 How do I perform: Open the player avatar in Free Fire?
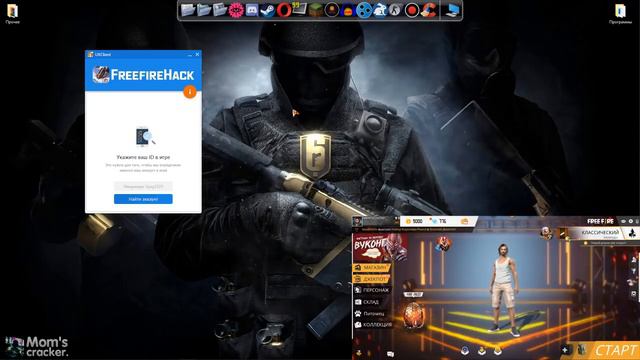point(358,221)
